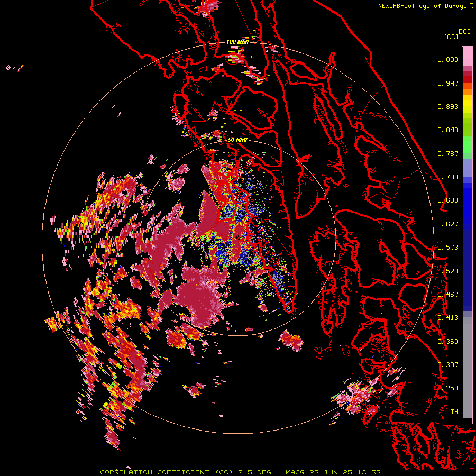Click the 0.413 scale value
Image resolution: width=476 pixels, height=476 pixels.
(448, 318)
